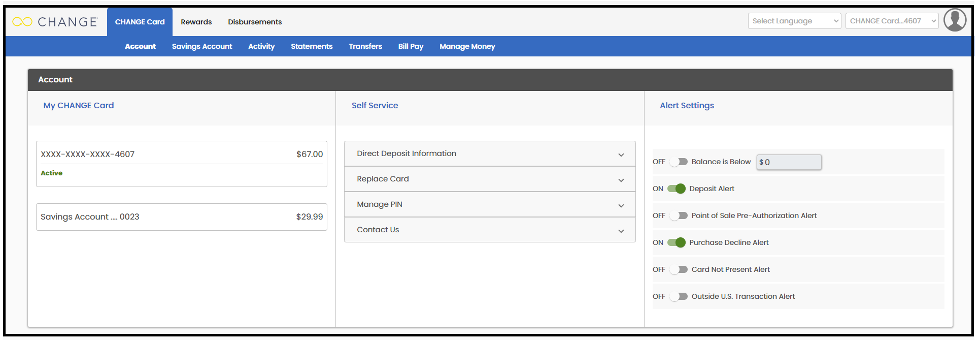Click the My CHANGE Card heading link
Screen dimensions: 980x340
coord(79,106)
